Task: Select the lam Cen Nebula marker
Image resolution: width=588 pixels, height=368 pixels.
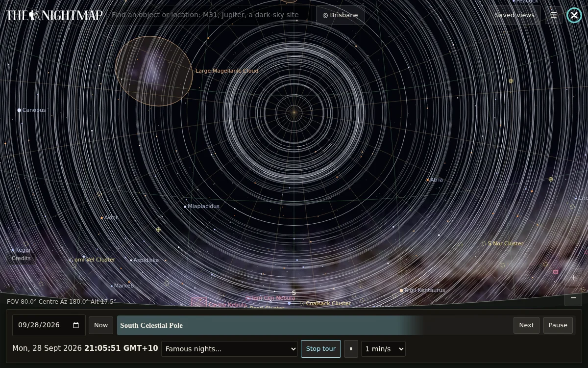Action: 248,298
